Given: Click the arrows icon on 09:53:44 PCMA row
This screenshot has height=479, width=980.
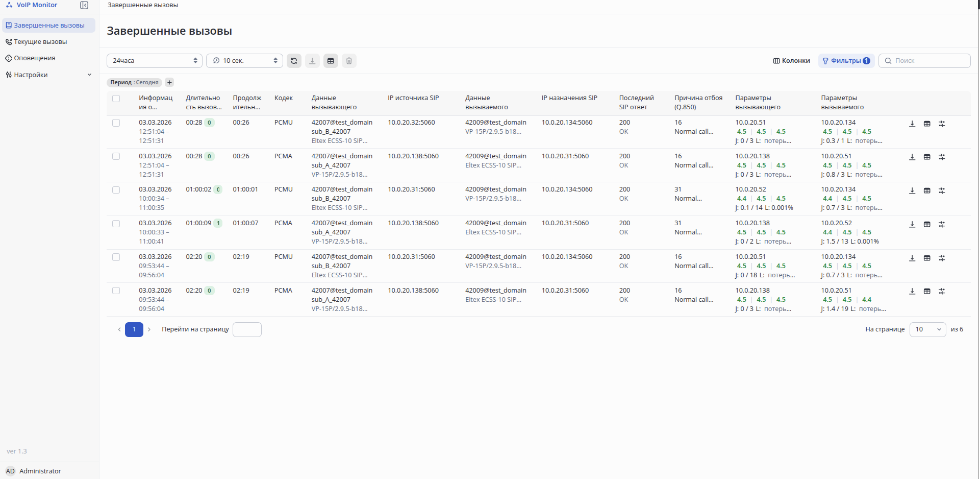Looking at the screenshot, I should [942, 291].
